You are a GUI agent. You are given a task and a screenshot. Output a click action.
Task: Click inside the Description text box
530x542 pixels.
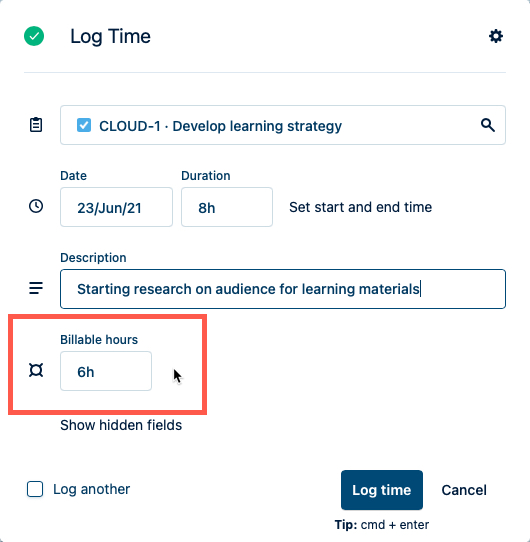(x=283, y=289)
